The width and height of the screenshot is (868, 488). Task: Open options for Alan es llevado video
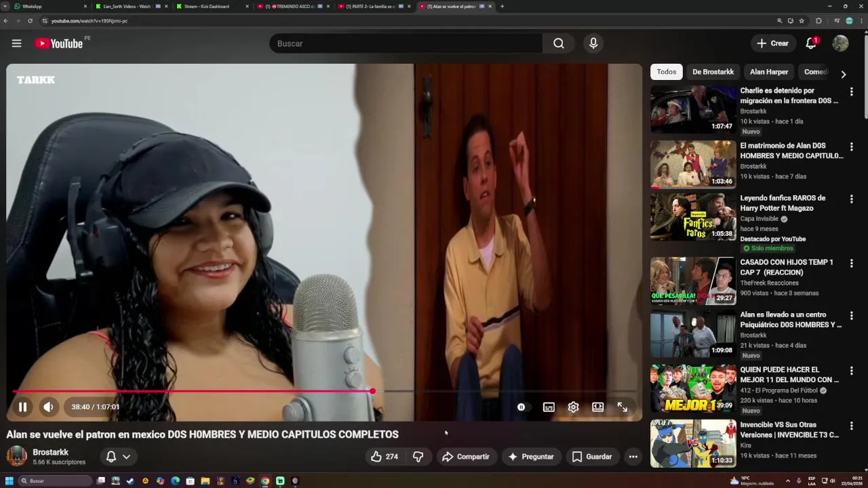point(852,316)
